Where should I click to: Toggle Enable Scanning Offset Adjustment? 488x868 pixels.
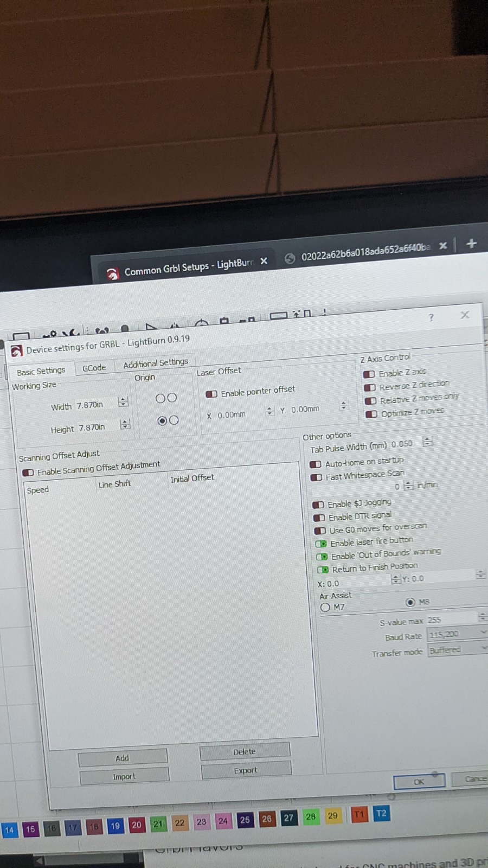[28, 473]
